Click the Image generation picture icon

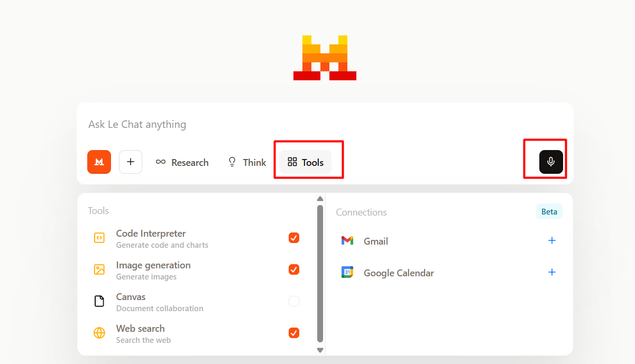pyautogui.click(x=99, y=269)
